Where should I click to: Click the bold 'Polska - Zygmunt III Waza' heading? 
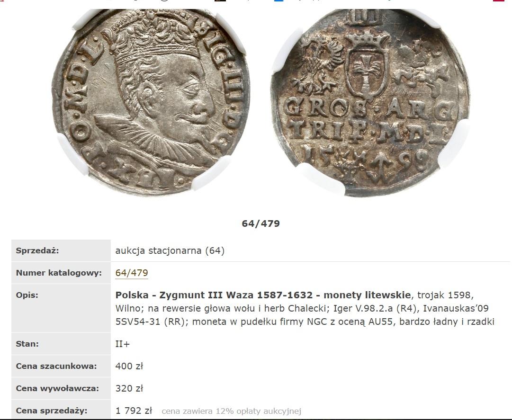click(x=184, y=295)
